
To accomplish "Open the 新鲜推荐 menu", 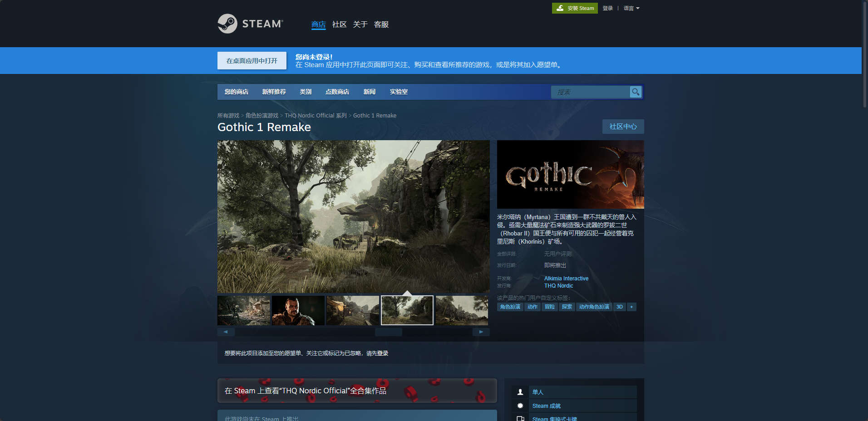I will pos(274,92).
